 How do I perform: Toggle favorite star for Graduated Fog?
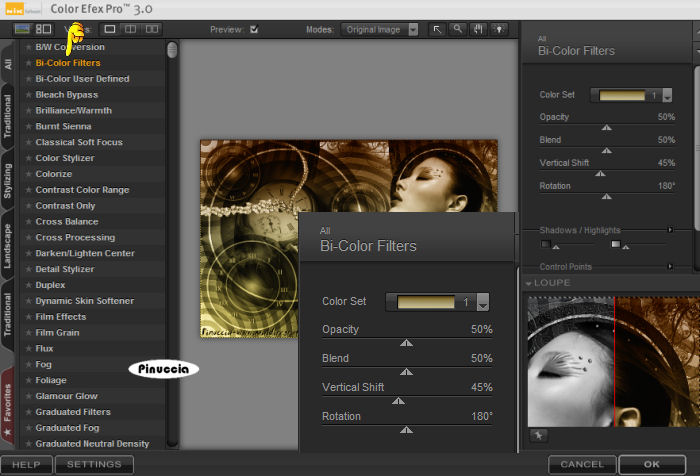(x=29, y=428)
